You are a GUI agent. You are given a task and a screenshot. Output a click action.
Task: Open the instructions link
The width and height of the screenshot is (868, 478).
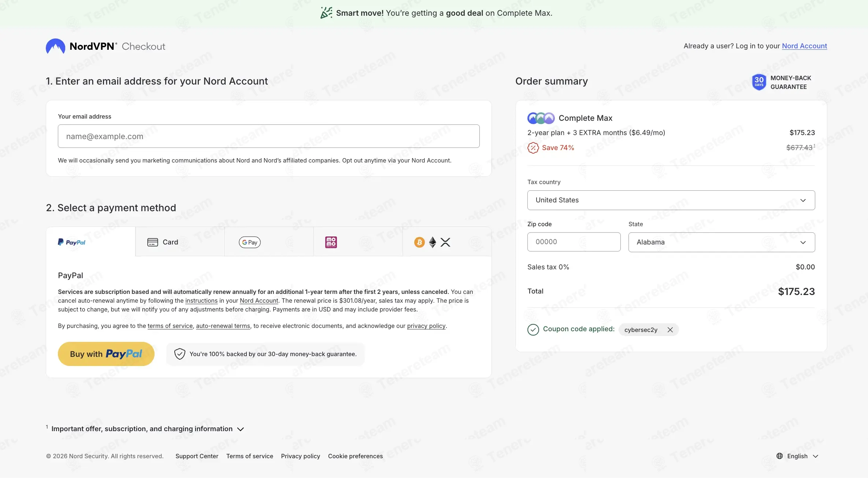pos(201,301)
